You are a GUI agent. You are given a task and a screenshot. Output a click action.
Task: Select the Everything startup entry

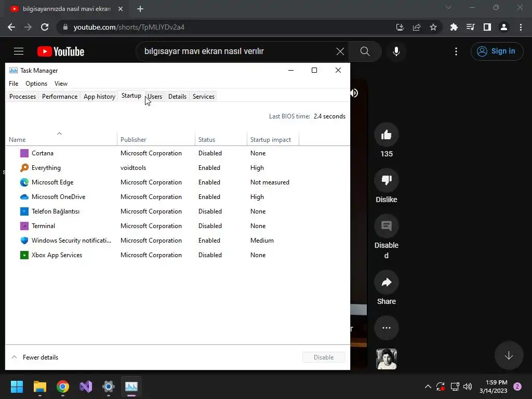[178, 168]
